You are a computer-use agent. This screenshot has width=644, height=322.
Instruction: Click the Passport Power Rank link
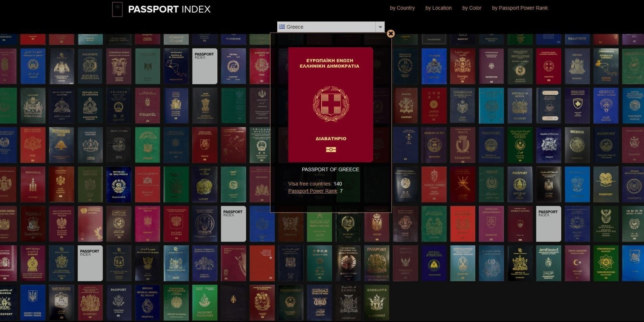[313, 191]
